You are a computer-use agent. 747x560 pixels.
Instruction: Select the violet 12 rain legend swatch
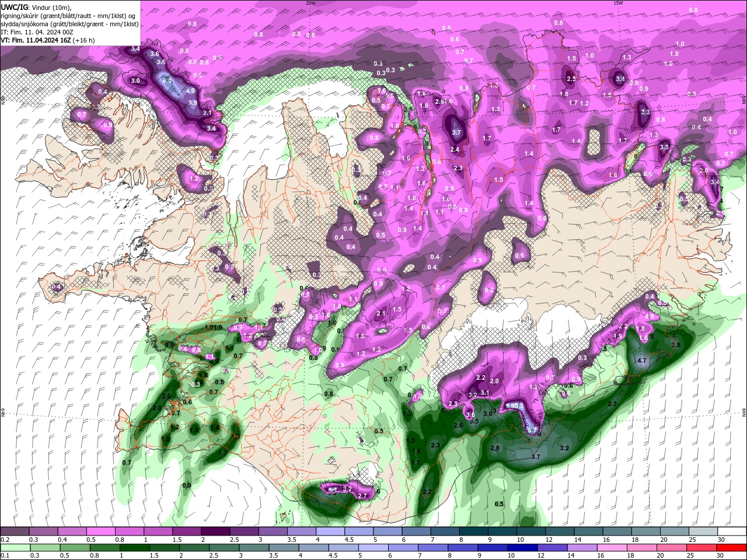[x=552, y=548]
